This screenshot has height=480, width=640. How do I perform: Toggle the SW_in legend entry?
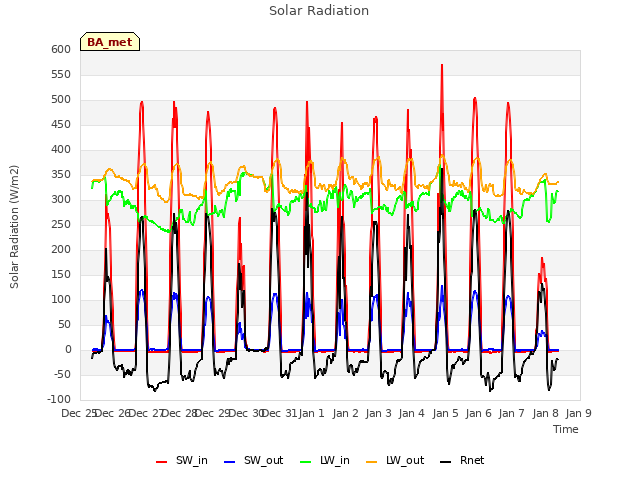[182, 460]
